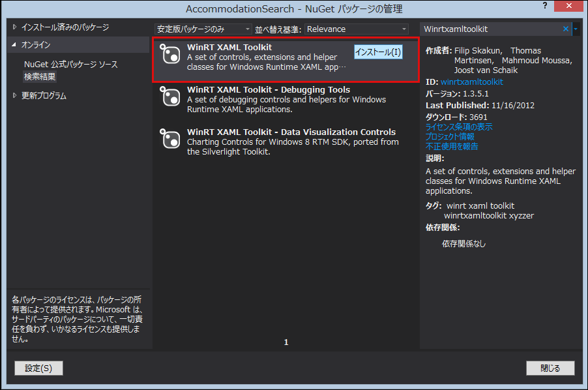
Task: Click into the Winrtxamltoolkit search field
Action: point(492,29)
